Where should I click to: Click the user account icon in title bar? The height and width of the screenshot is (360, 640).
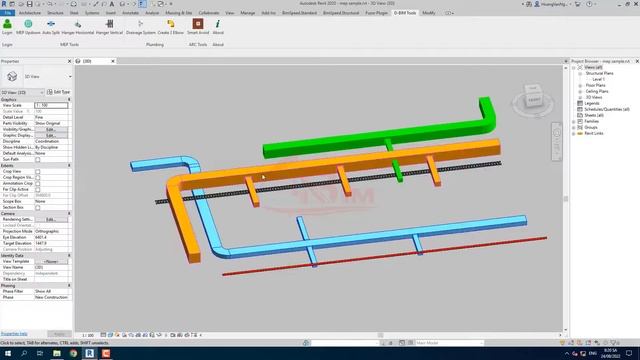point(537,4)
